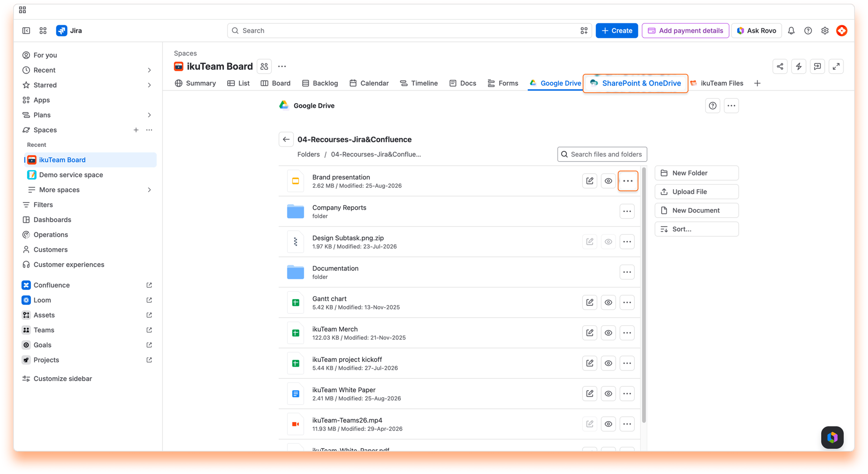Click the blue Create button
This screenshot has height=474, width=868.
pyautogui.click(x=617, y=30)
